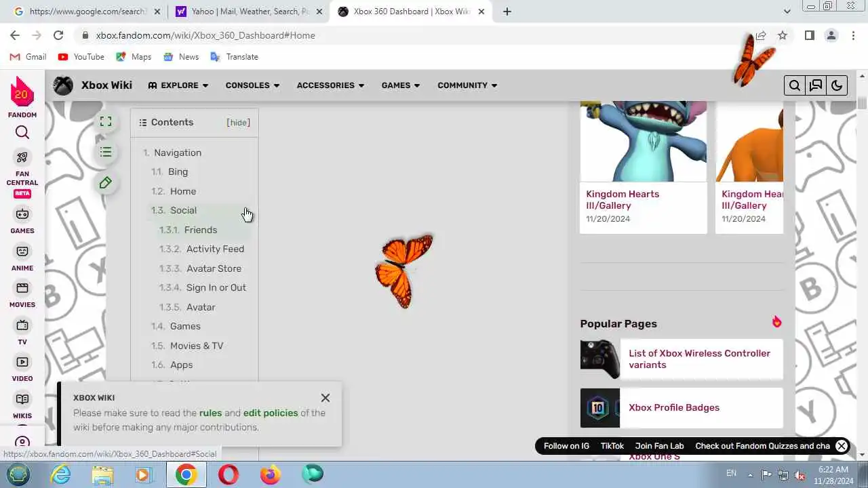
Task: Share this page via address bar icon
Action: point(761,35)
